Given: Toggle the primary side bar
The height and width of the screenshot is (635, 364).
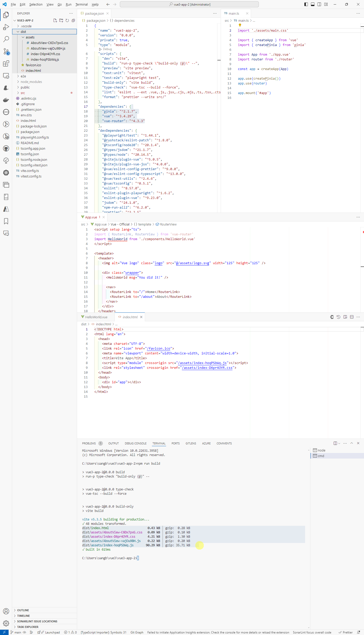Looking at the screenshot, I should pyautogui.click(x=306, y=4).
